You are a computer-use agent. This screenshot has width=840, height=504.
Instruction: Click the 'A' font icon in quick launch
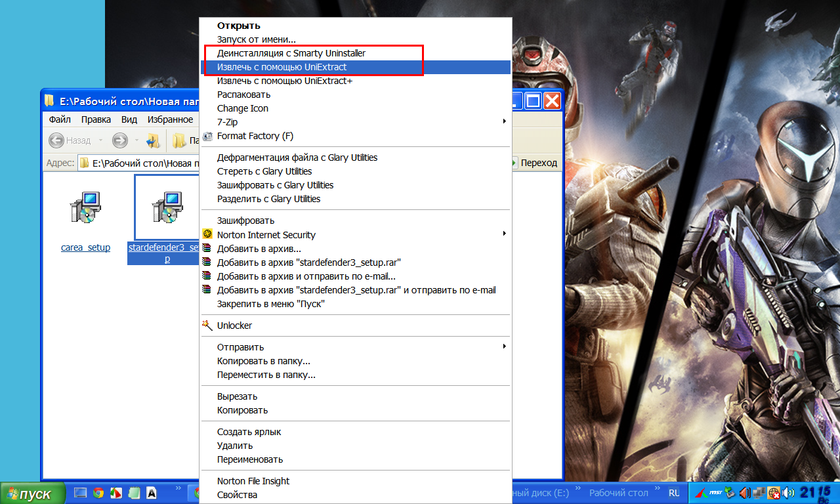151,493
